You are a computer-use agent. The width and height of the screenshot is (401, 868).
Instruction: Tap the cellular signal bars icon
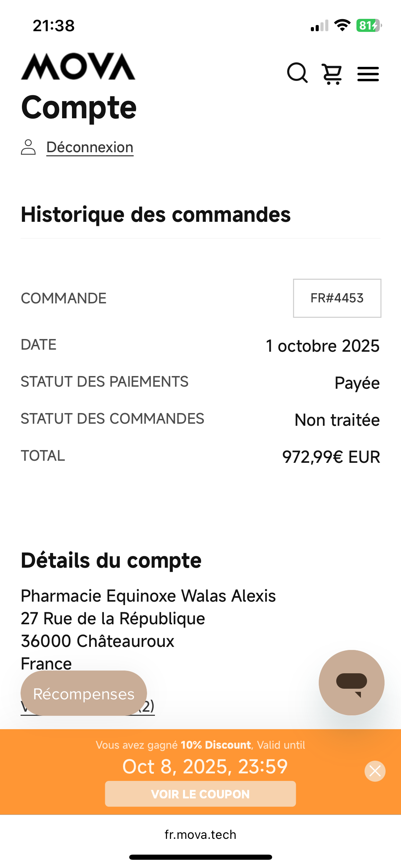pyautogui.click(x=319, y=26)
